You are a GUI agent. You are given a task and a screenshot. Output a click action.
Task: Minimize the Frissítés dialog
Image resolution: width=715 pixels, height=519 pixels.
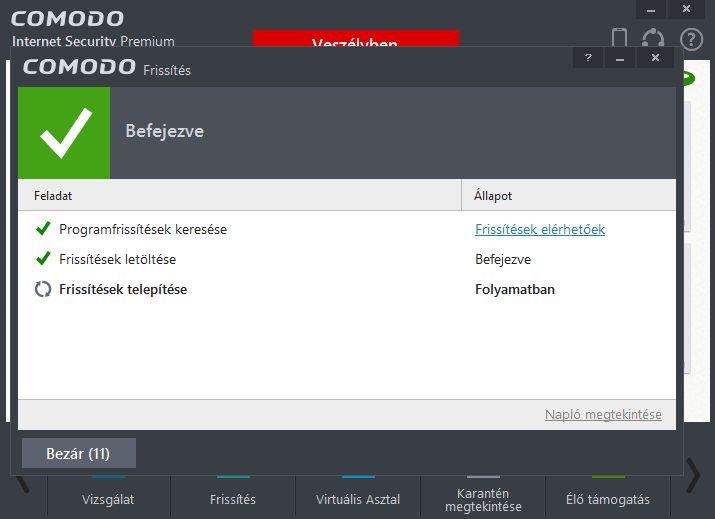(620, 58)
